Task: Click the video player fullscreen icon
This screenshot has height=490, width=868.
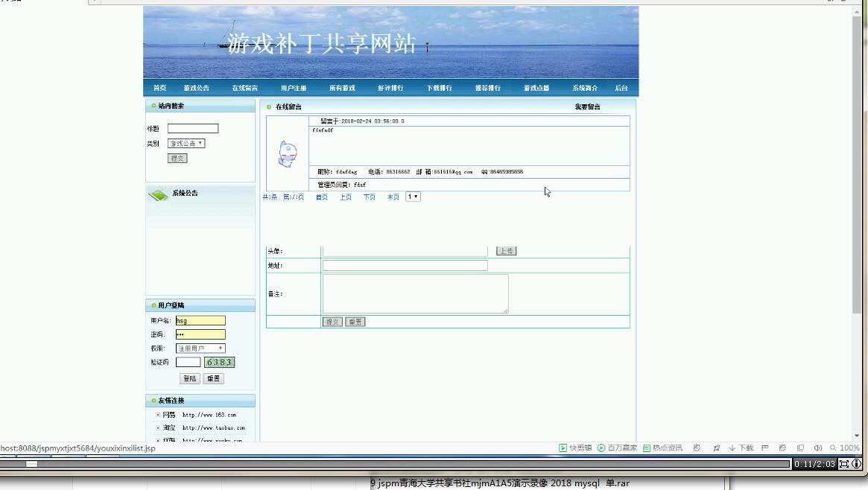Action: pos(843,464)
